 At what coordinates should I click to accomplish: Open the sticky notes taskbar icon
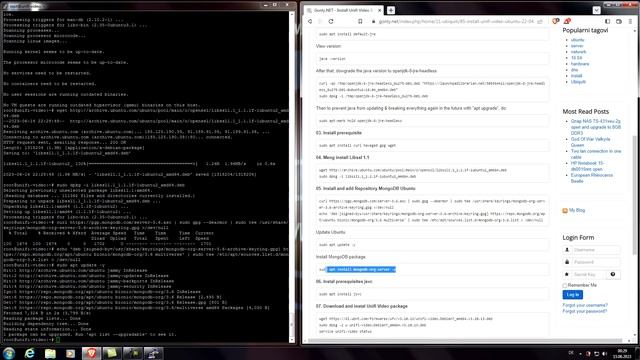(112, 353)
